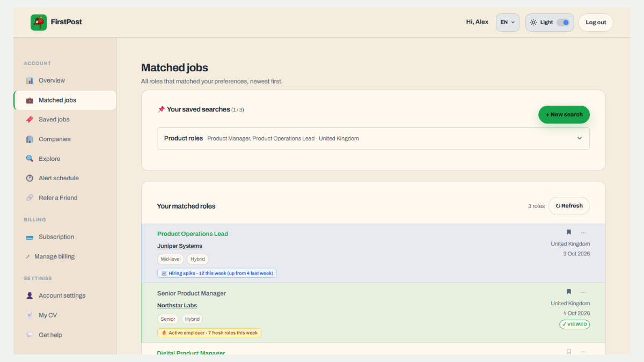Image resolution: width=644 pixels, height=362 pixels.
Task: Click the FirstPost mailbox logo icon
Action: (x=39, y=23)
